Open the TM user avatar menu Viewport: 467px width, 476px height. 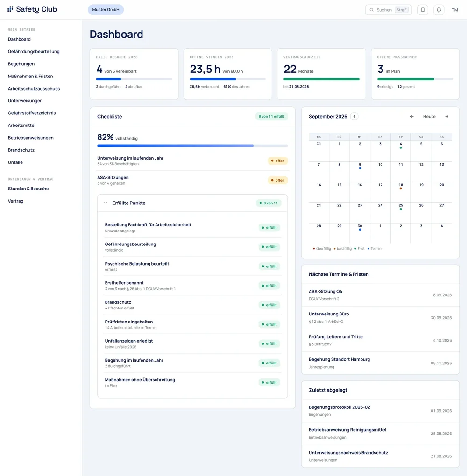point(455,10)
